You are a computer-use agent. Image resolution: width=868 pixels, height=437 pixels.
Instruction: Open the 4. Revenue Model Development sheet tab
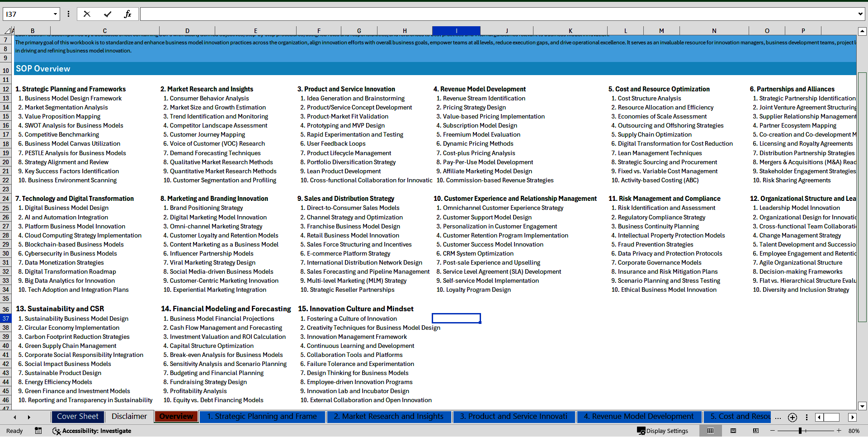[639, 417]
